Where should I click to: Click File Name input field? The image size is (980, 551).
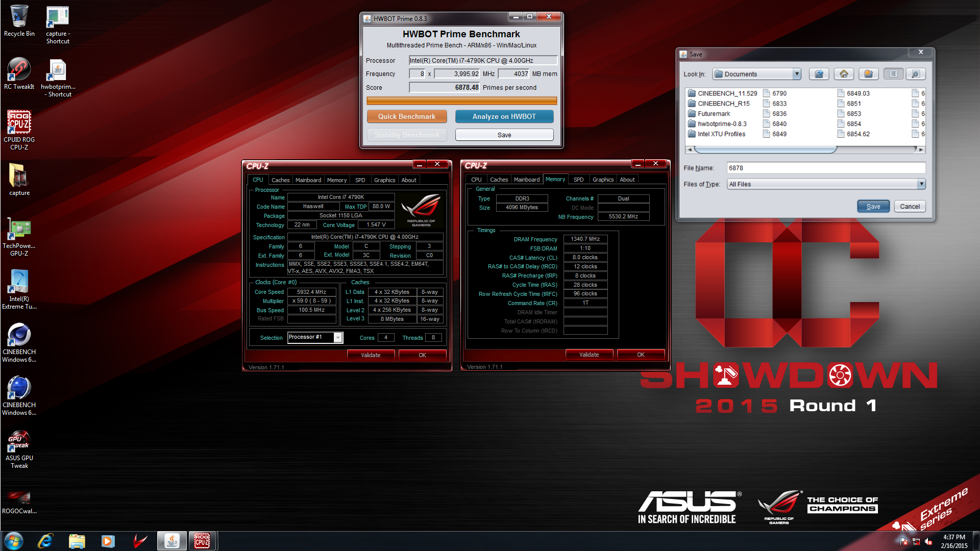click(x=826, y=168)
